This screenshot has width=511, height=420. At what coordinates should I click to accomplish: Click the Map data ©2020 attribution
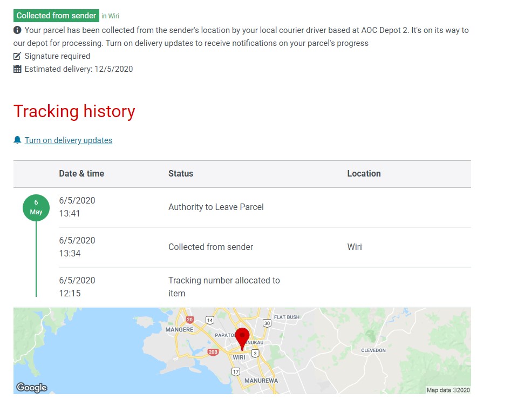coord(448,390)
